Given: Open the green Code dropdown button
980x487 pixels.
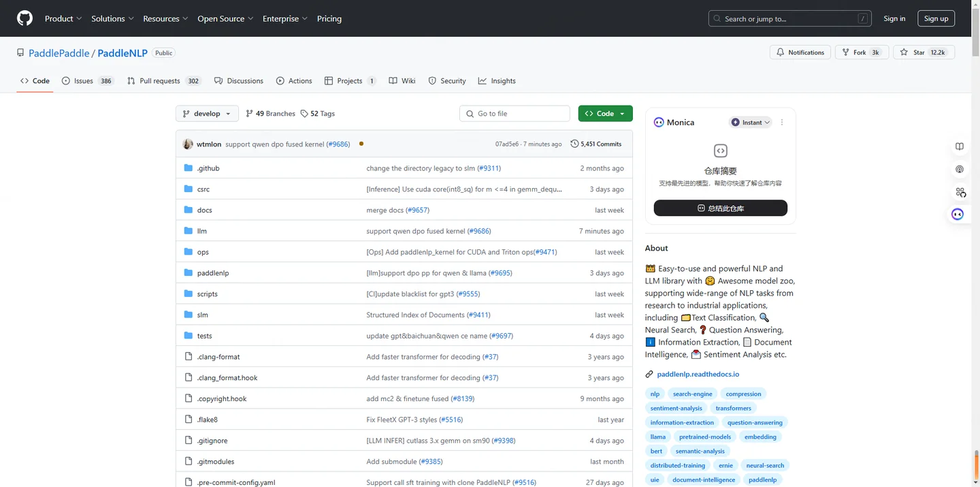Looking at the screenshot, I should pyautogui.click(x=605, y=114).
